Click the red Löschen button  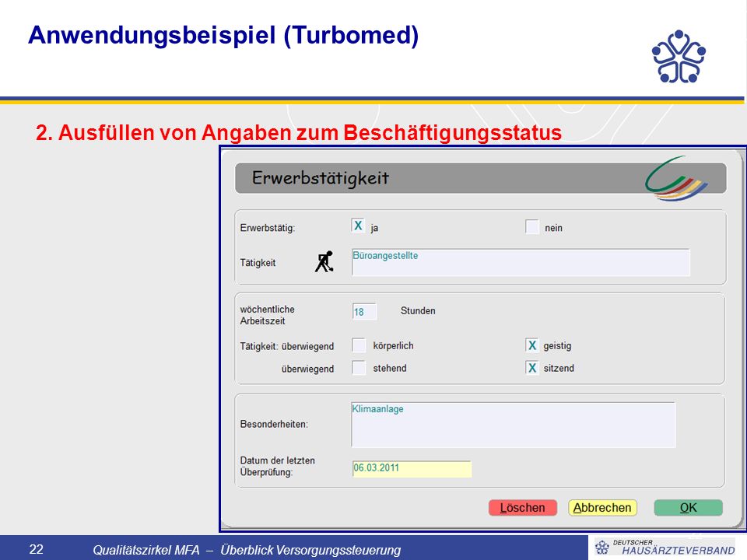pos(523,508)
